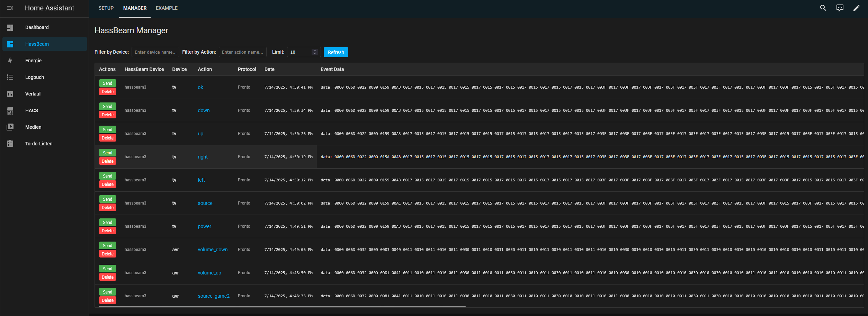
Task: Send the avr volume_down command
Action: pos(108,245)
